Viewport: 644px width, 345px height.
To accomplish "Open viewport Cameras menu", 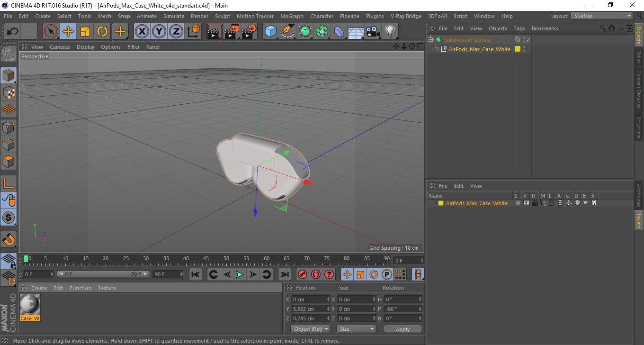I will [x=60, y=47].
